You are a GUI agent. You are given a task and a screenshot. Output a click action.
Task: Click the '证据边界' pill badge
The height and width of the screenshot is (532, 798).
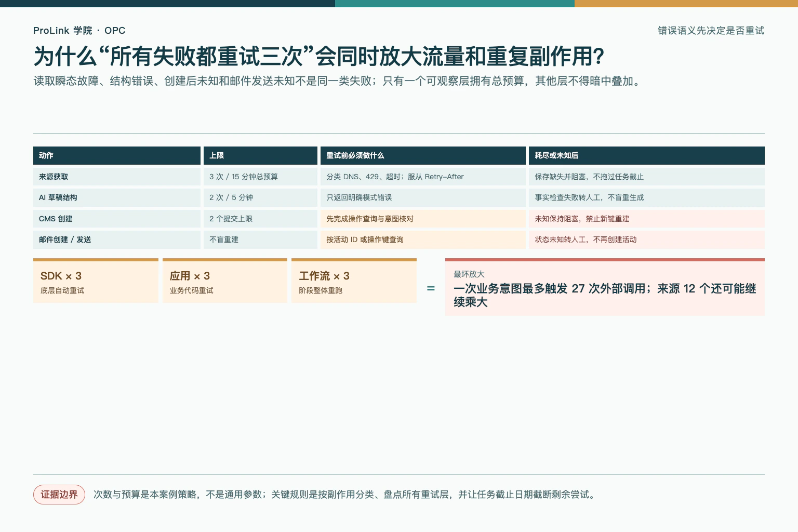tap(59, 495)
